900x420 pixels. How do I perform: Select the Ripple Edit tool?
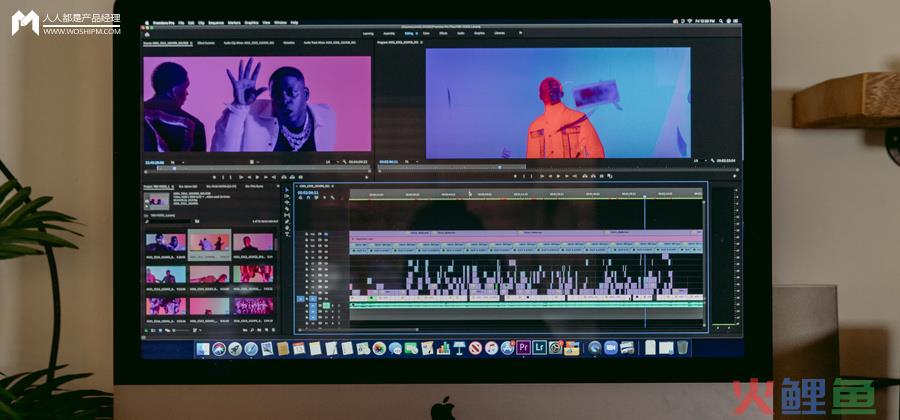coord(287,203)
